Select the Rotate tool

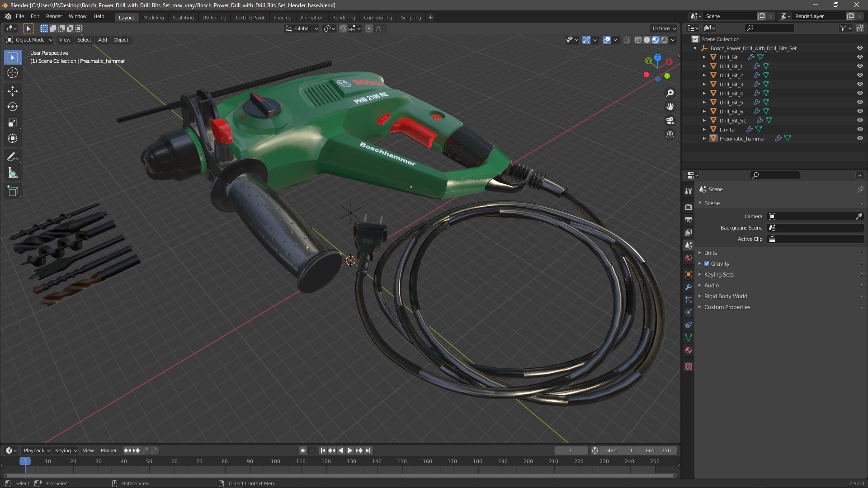[13, 107]
